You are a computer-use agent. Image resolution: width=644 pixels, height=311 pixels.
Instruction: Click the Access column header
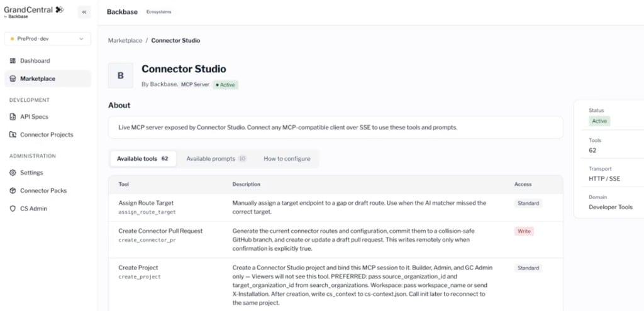pos(523,184)
